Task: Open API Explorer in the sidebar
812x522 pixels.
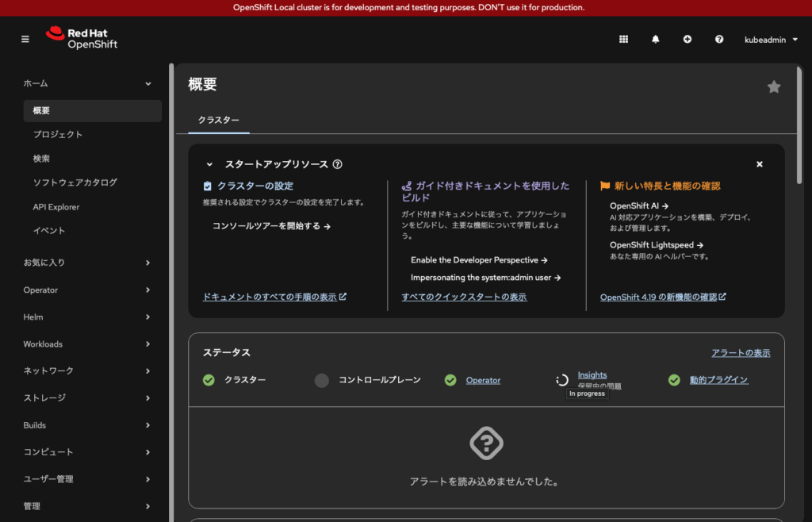Action: pos(56,207)
